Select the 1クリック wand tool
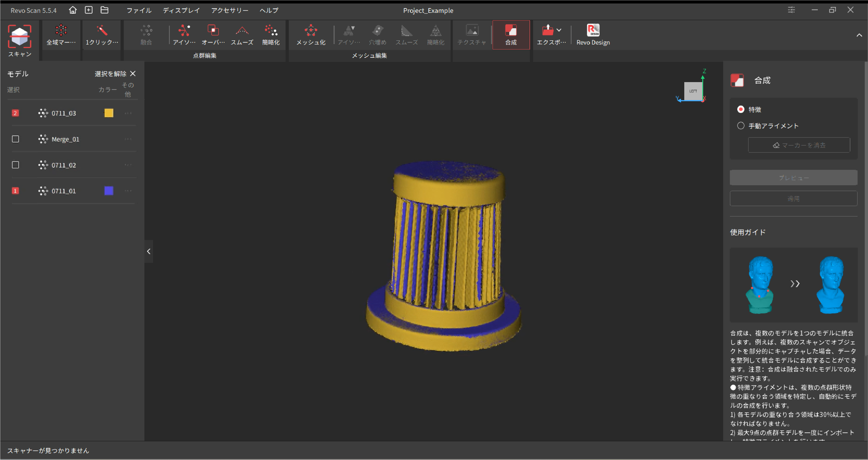This screenshot has height=460, width=868. [x=101, y=34]
